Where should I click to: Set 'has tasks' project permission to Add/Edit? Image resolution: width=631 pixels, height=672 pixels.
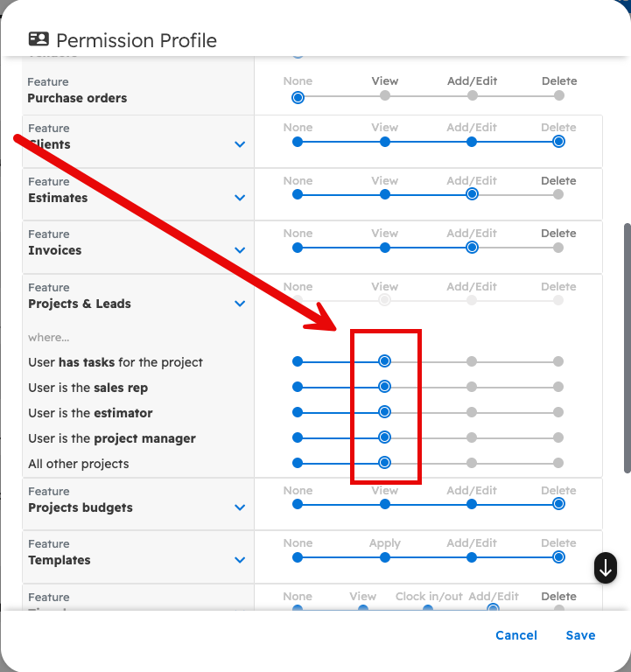tap(472, 361)
